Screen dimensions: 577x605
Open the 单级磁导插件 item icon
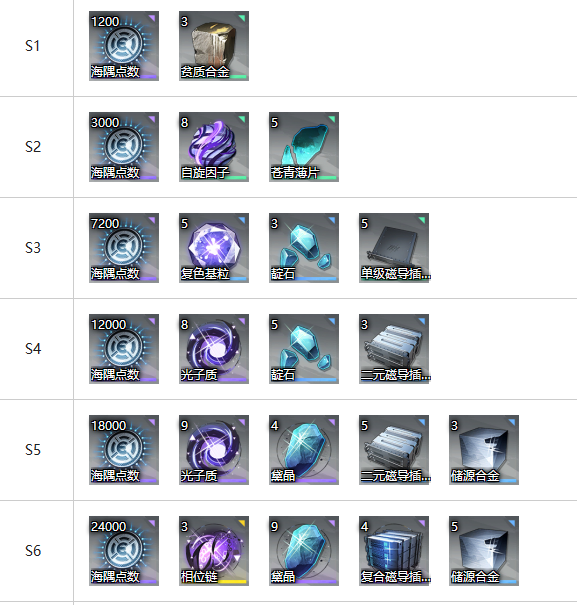click(394, 248)
